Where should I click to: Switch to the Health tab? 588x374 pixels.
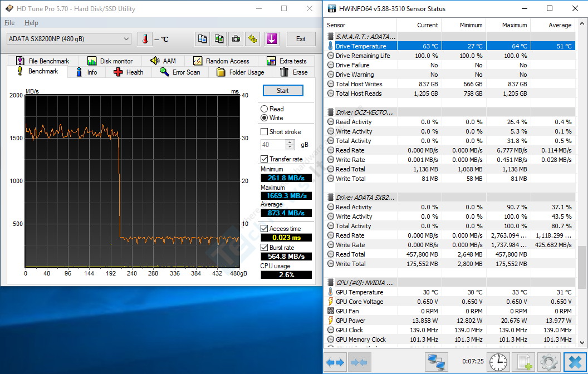click(x=129, y=72)
